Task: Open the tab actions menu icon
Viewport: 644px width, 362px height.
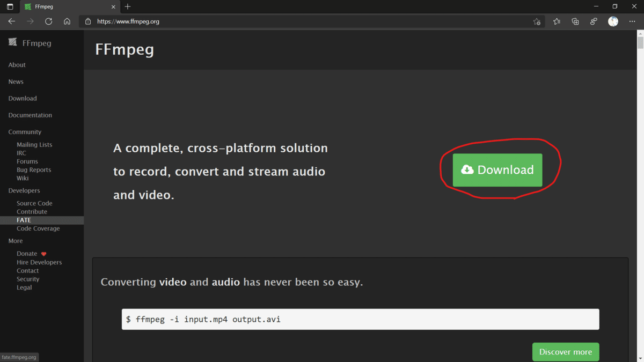Action: point(10,6)
